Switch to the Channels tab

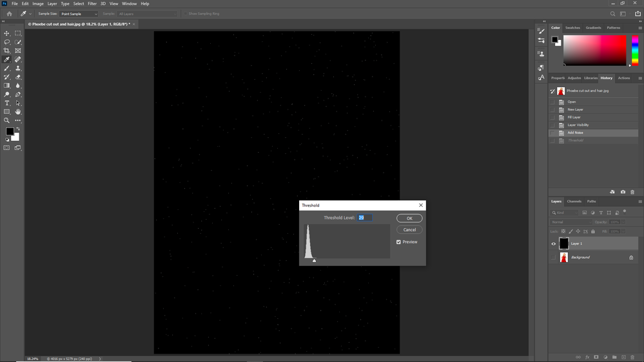tap(574, 202)
